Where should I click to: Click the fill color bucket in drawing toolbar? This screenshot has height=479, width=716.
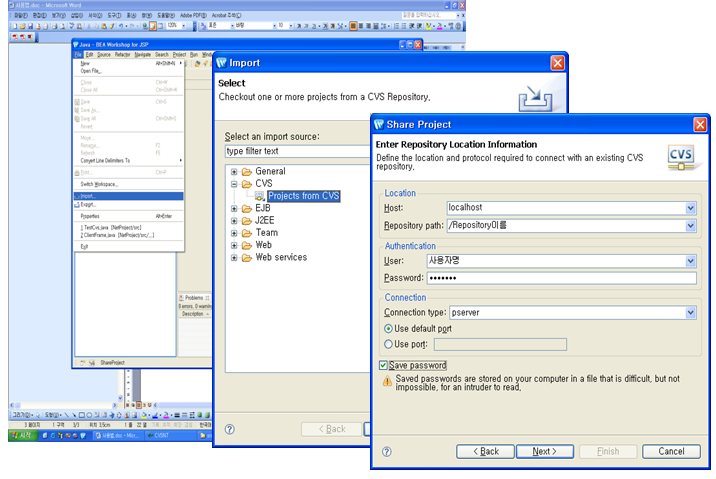(x=144, y=415)
